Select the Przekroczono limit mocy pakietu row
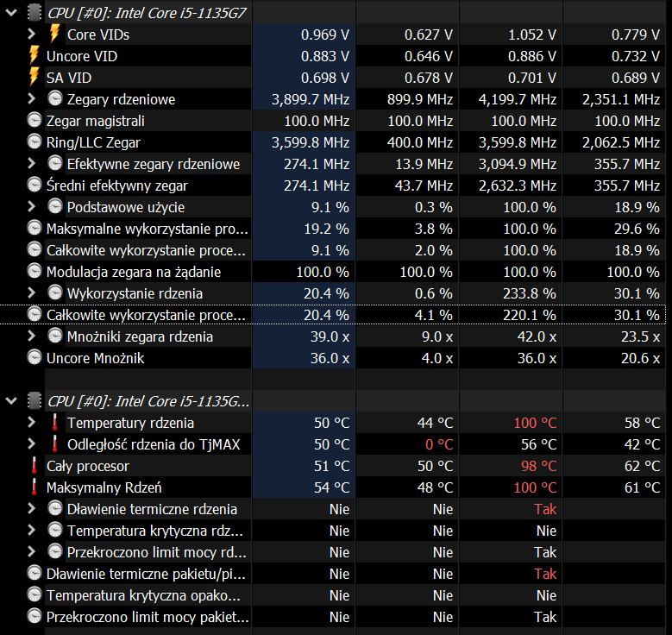Viewport: 672px width, 635px height. pyautogui.click(x=333, y=617)
